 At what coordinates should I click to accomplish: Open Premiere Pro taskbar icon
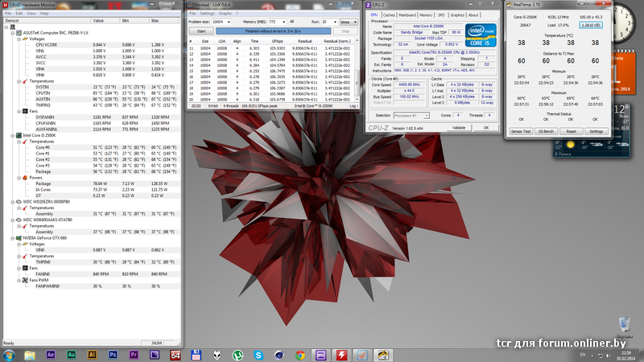(x=134, y=355)
